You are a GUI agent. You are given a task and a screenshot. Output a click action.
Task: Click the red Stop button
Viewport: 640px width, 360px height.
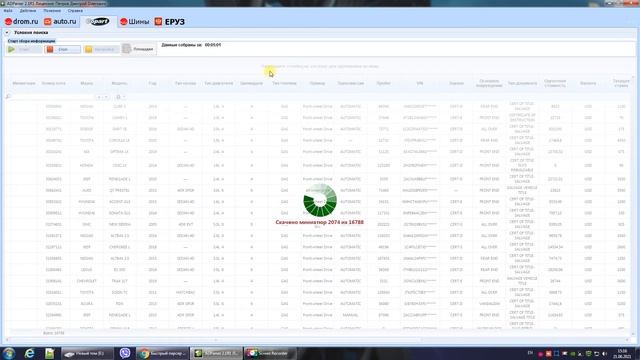62,49
